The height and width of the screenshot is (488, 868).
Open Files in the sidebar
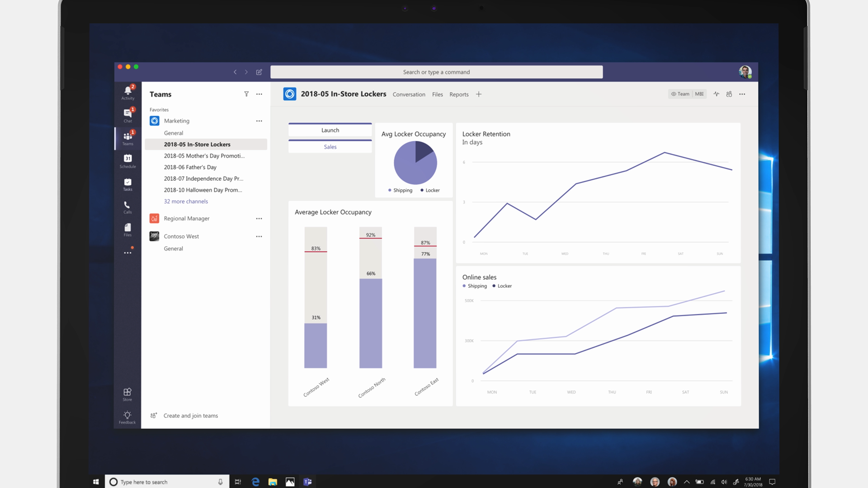pyautogui.click(x=128, y=230)
